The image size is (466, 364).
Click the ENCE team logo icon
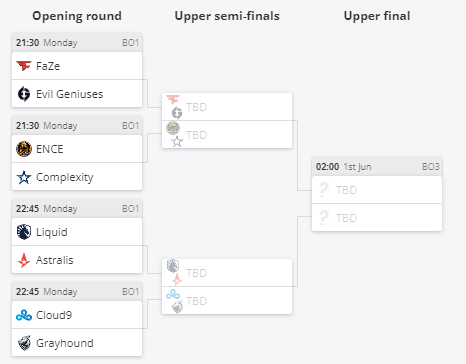point(24,149)
